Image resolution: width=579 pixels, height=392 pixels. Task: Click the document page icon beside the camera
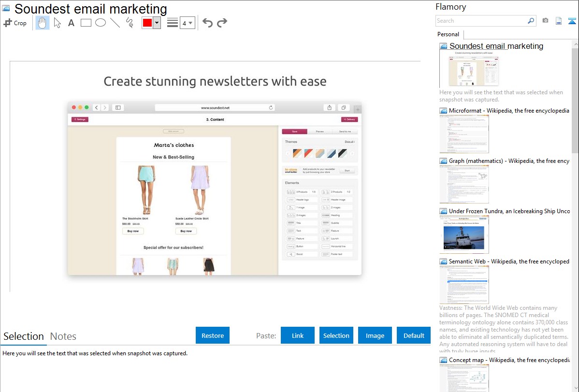559,21
